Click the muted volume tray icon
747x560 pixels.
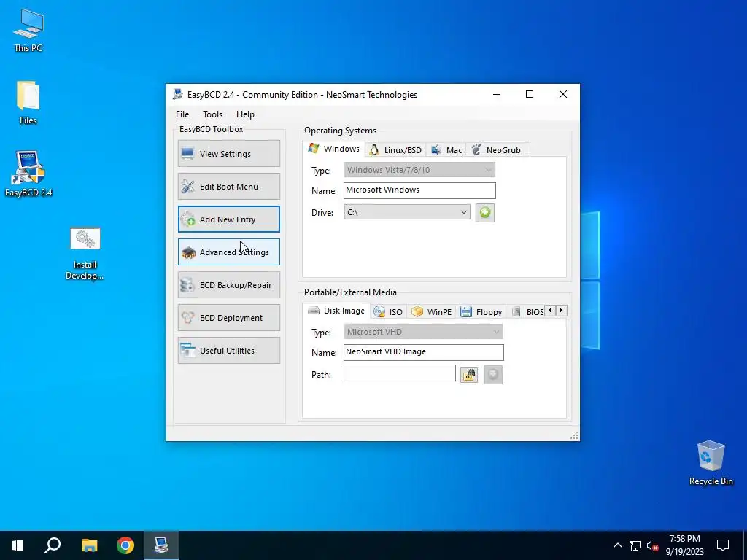point(652,545)
